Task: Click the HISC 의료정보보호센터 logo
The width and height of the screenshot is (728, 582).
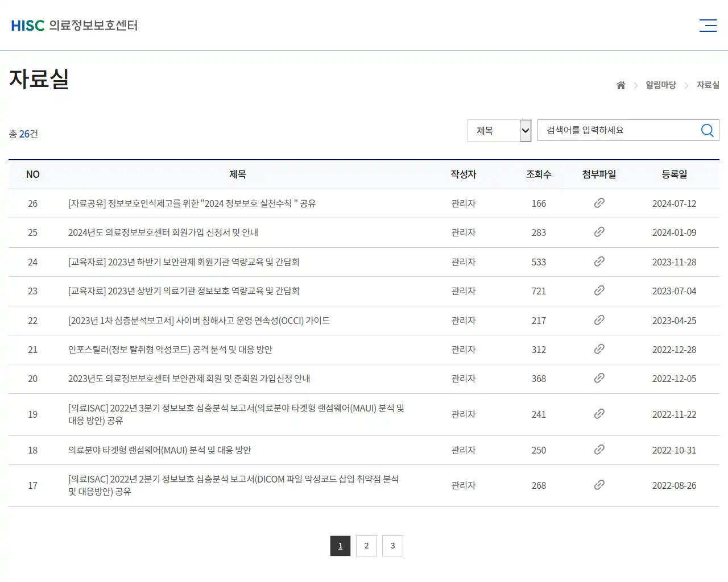Action: click(74, 25)
